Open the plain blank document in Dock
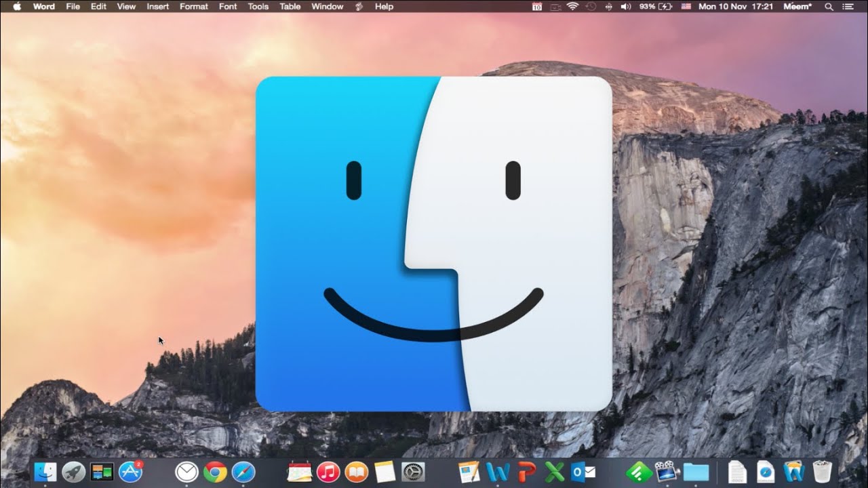868x488 pixels. click(x=737, y=472)
